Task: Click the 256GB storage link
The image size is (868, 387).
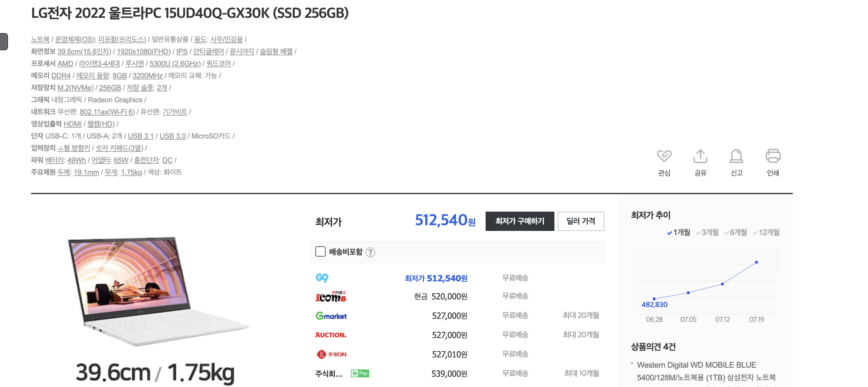Action: click(x=110, y=88)
